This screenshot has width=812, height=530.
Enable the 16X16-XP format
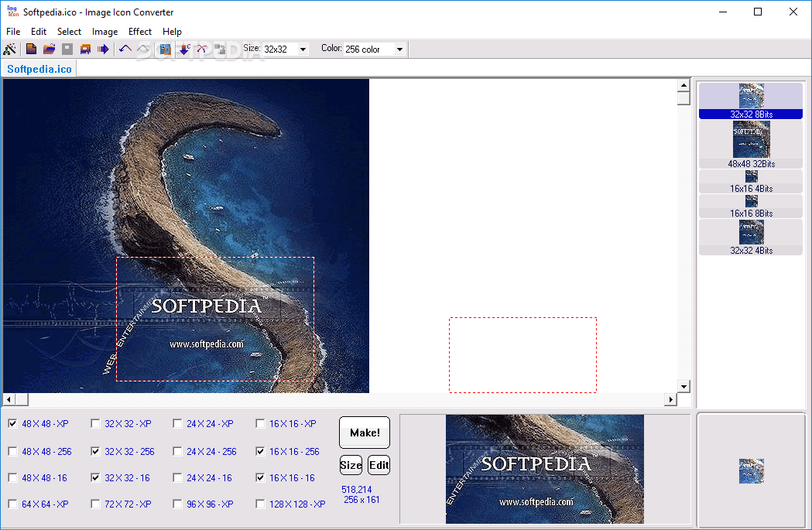point(261,423)
